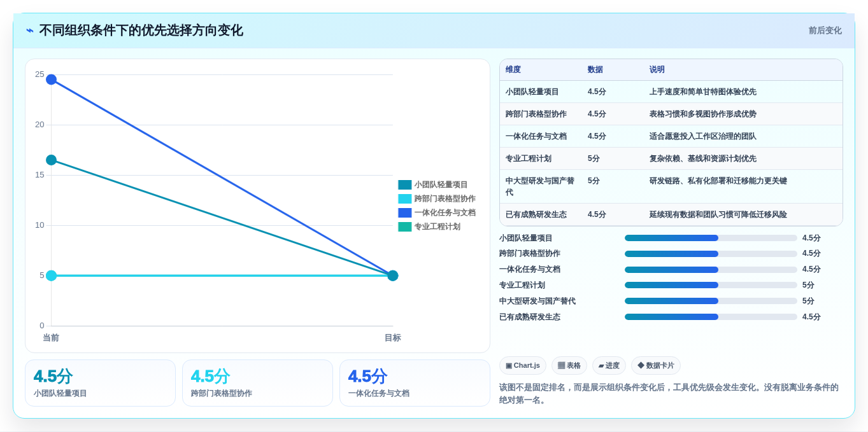This screenshot has height=432, width=868.
Task: Click the 跨部门表格型协作 legend label
Action: point(445,199)
